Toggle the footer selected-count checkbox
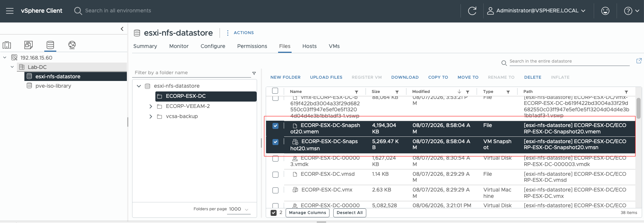Screen dimensions: 644x223 (x=274, y=213)
